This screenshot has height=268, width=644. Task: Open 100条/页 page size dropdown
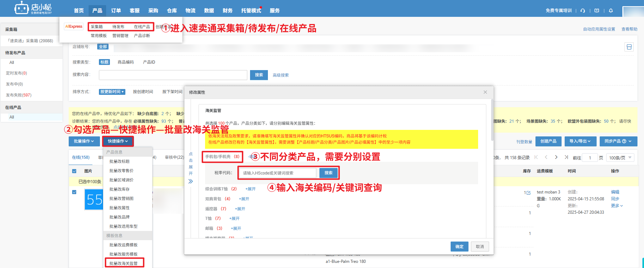point(620,158)
